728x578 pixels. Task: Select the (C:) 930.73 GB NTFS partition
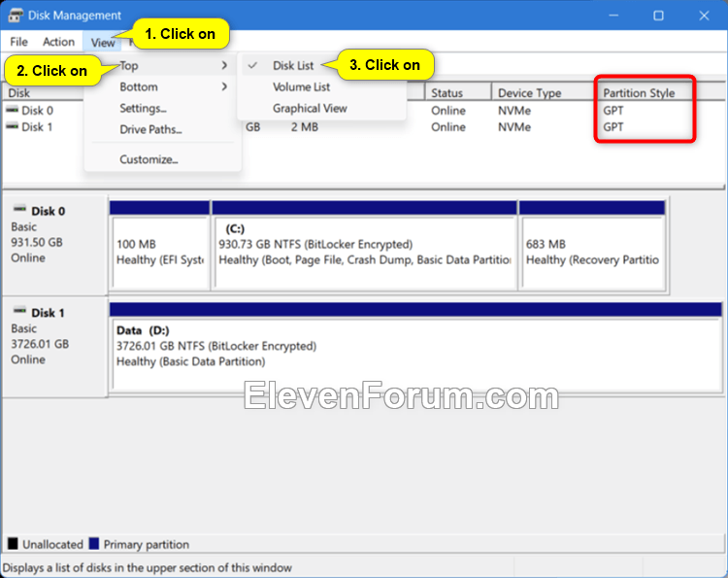click(x=364, y=246)
